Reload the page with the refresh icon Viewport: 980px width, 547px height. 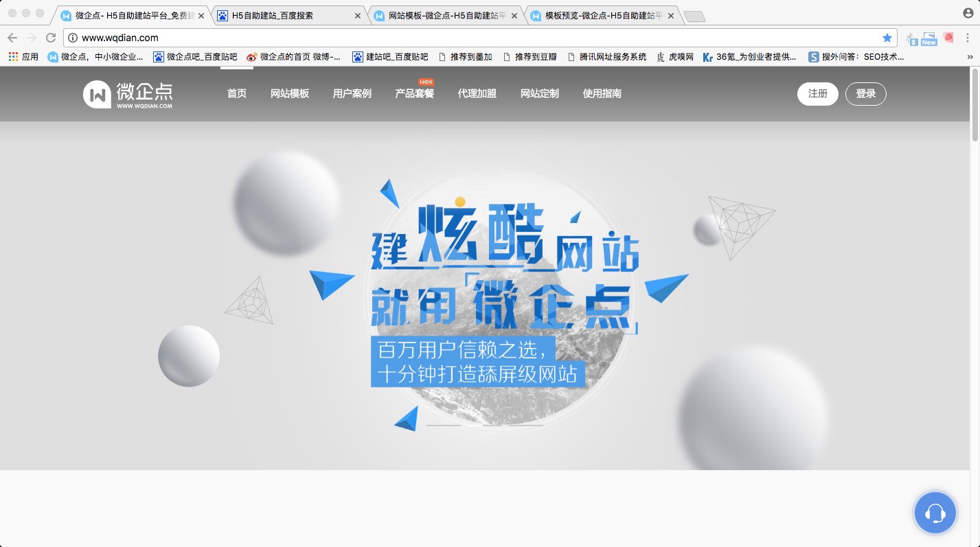(51, 38)
